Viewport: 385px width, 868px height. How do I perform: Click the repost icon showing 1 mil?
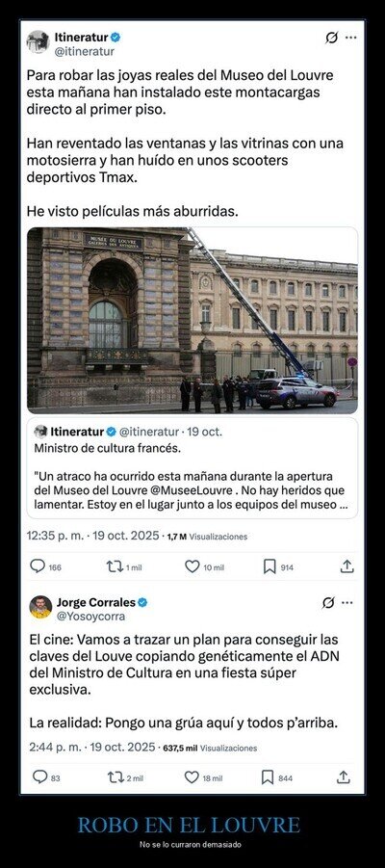click(113, 566)
